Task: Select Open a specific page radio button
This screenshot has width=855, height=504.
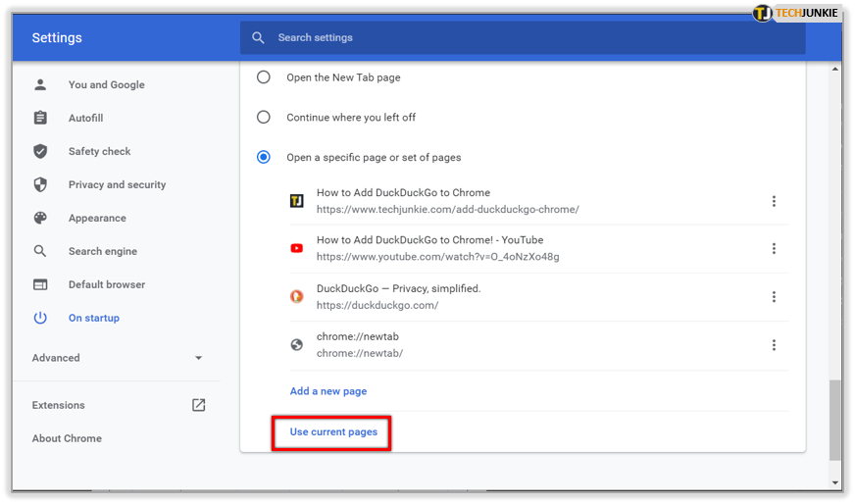Action: click(x=263, y=157)
